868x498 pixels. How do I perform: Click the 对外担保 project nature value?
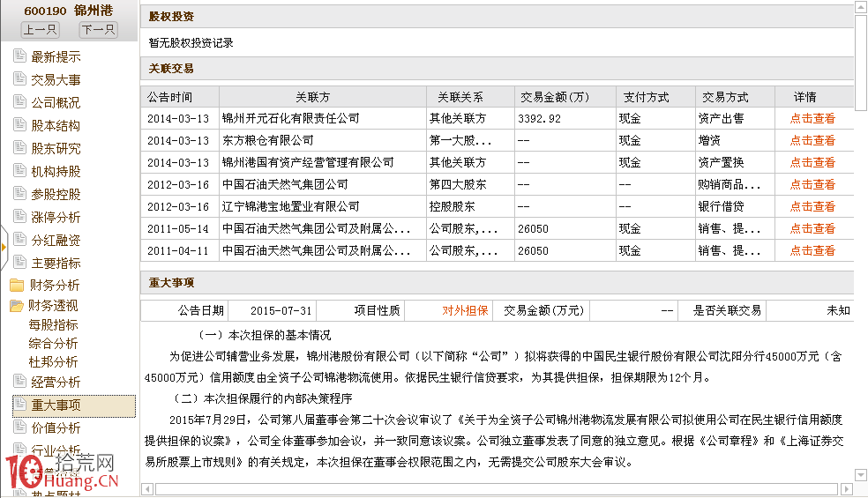pos(465,310)
